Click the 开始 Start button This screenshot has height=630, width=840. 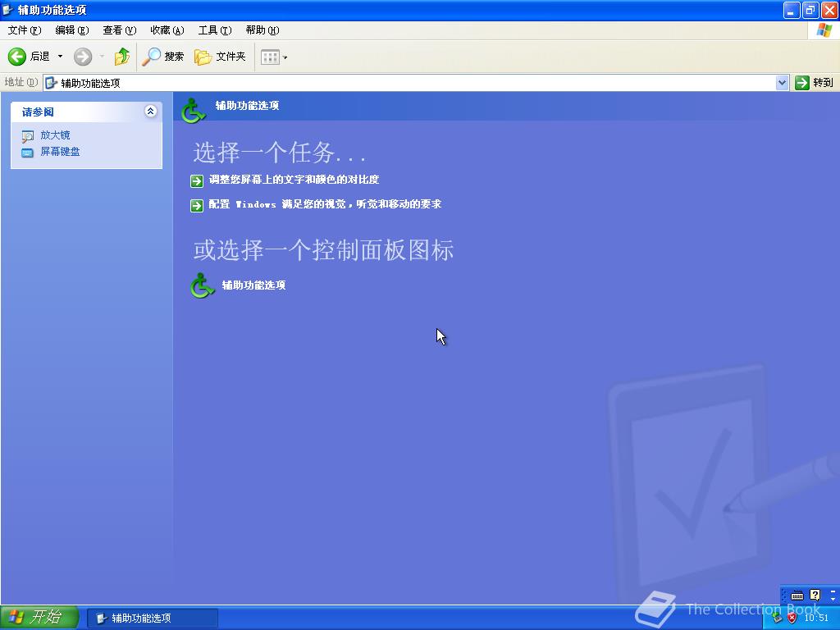[39, 617]
